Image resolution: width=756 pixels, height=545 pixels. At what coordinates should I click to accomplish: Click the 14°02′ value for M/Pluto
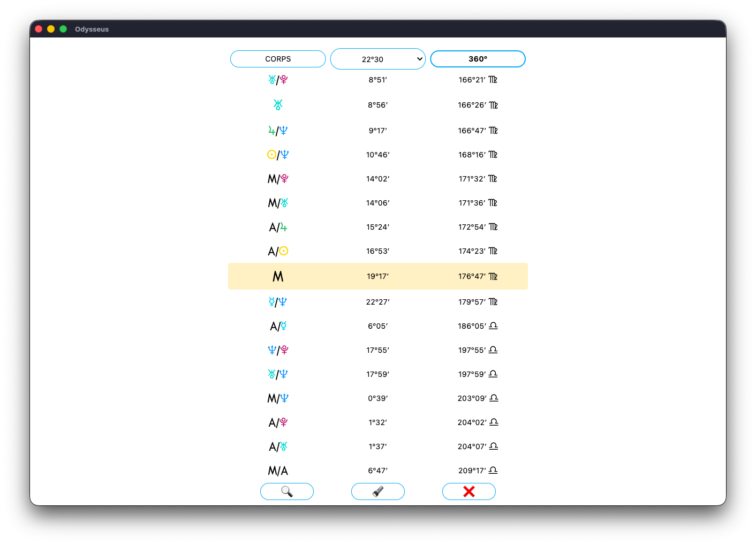(377, 179)
